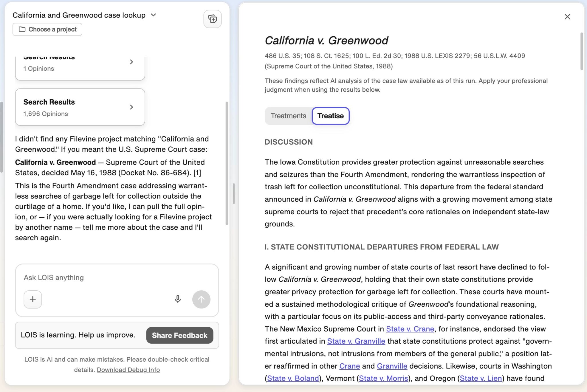The image size is (587, 392).
Task: Open the State v. Crane link
Action: 410,329
